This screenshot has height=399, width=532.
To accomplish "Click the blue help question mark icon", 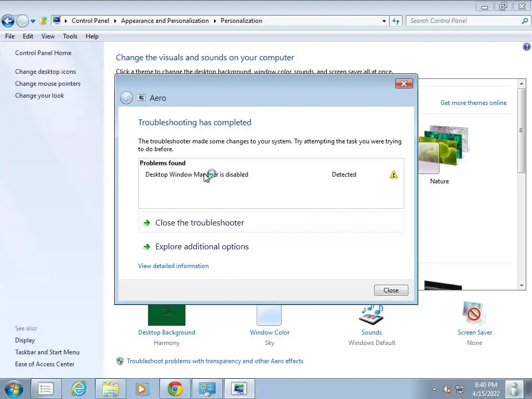I will [526, 47].
